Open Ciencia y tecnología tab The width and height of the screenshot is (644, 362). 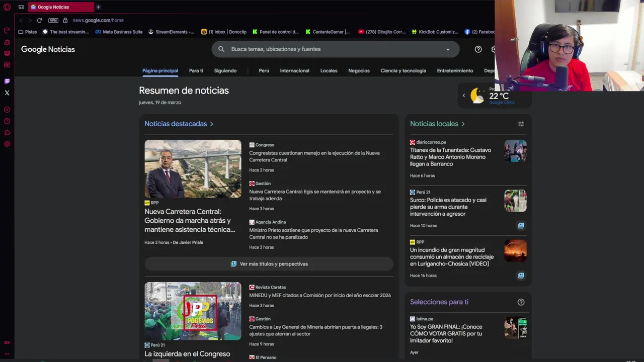click(x=403, y=71)
